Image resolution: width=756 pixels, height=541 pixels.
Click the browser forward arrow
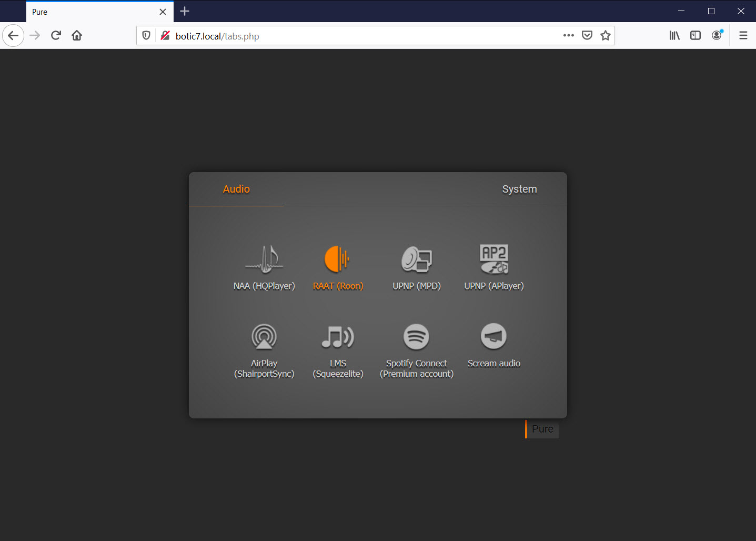point(35,35)
